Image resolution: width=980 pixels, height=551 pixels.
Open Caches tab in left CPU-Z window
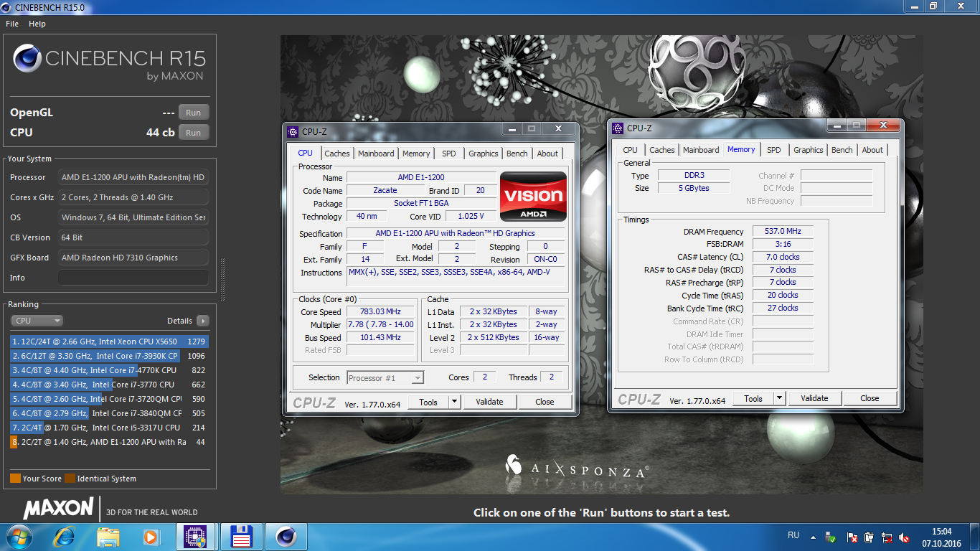(x=337, y=154)
